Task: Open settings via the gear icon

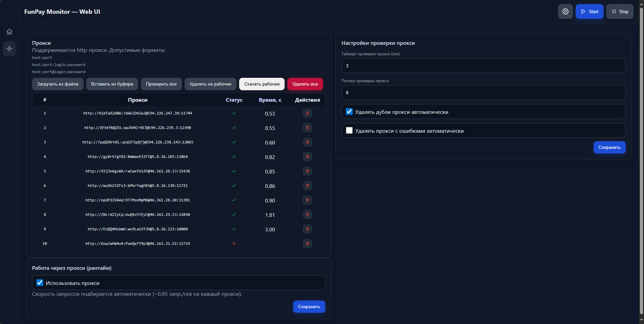Action: coord(565,11)
